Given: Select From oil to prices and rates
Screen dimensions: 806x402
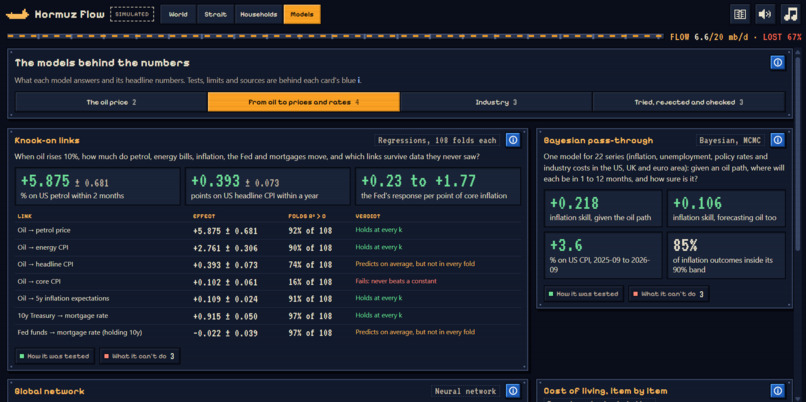Looking at the screenshot, I should 304,102.
